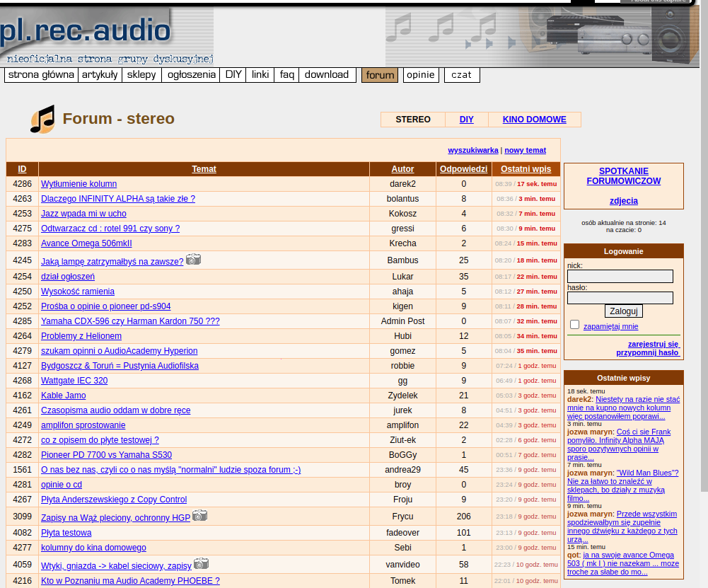The image size is (708, 588).
Task: Click the camera icon beside 'Zapisy na Wąż pleciony'
Action: [x=199, y=515]
